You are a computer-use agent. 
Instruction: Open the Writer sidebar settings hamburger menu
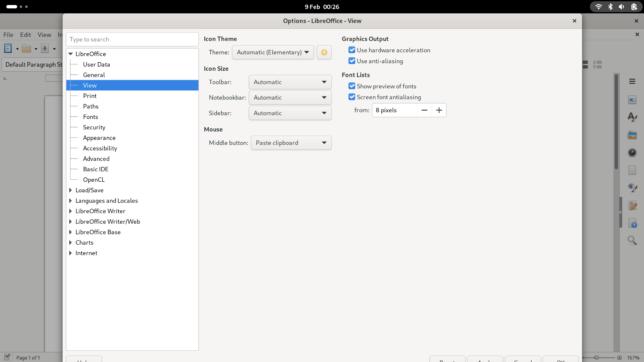point(632,81)
